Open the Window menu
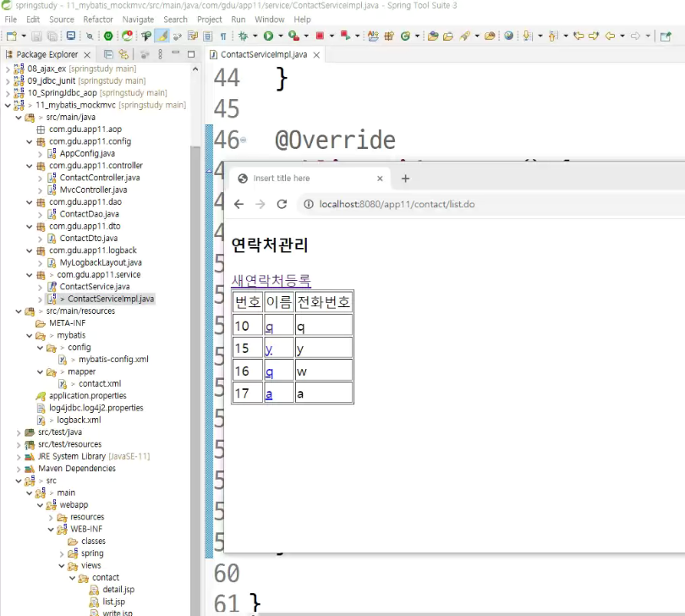This screenshot has height=616, width=685. tap(270, 19)
